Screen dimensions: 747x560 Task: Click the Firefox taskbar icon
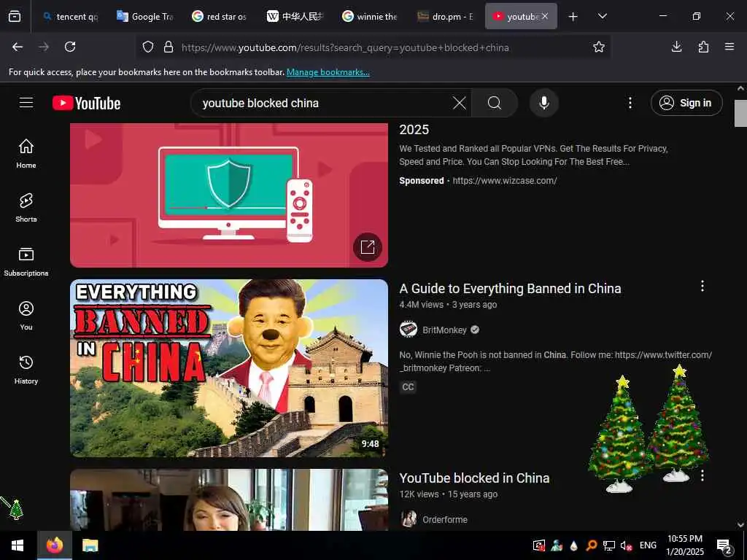[x=55, y=545]
